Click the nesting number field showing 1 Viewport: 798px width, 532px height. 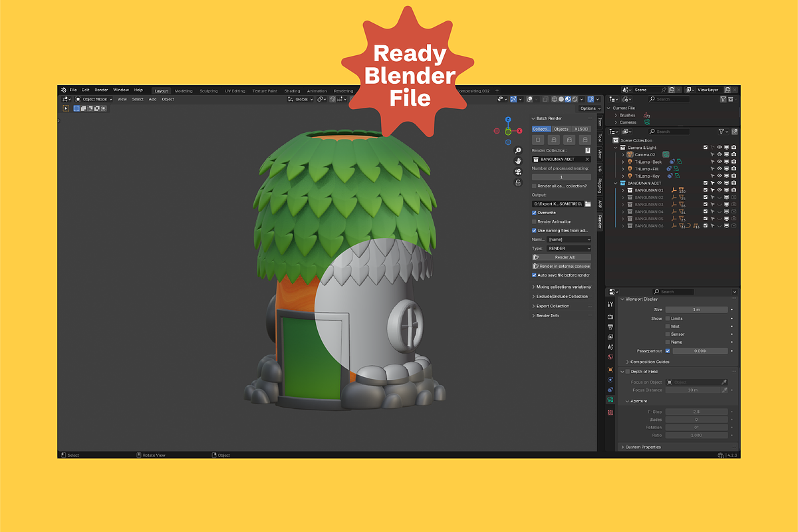pyautogui.click(x=561, y=177)
